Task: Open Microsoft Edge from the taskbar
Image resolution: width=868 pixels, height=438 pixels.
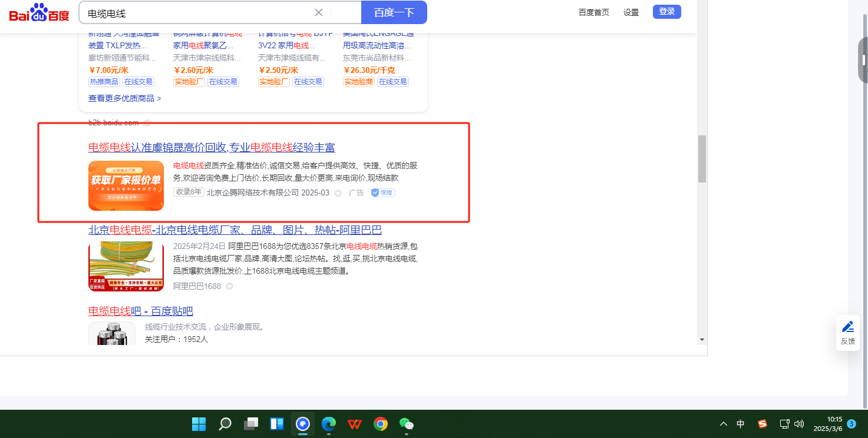Action: click(x=328, y=424)
